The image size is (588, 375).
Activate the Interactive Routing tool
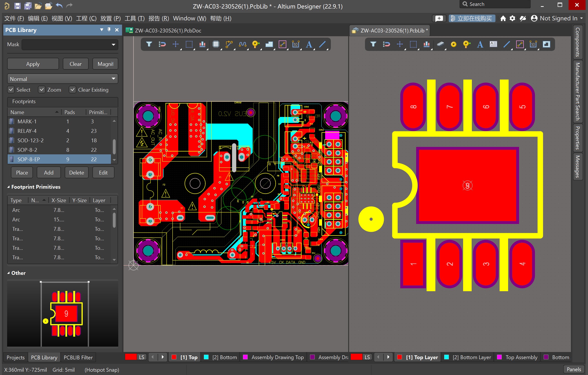229,44
